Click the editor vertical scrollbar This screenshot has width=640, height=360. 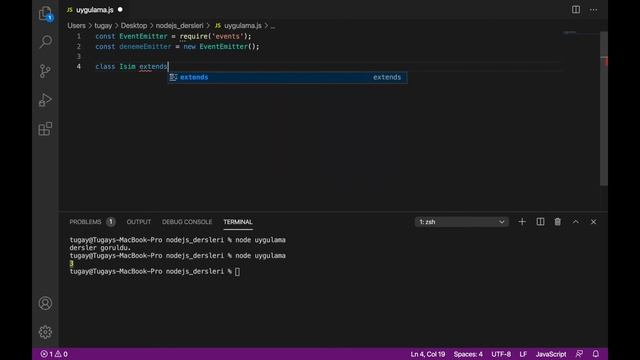point(604,109)
